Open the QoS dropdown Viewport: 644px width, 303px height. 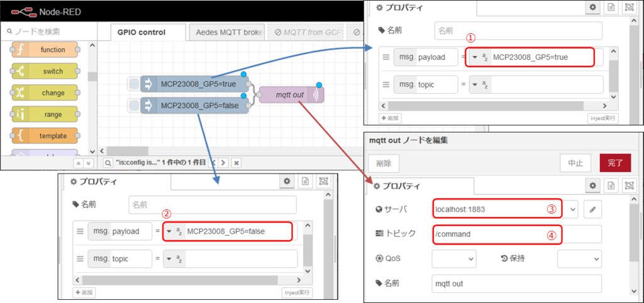[x=454, y=258]
